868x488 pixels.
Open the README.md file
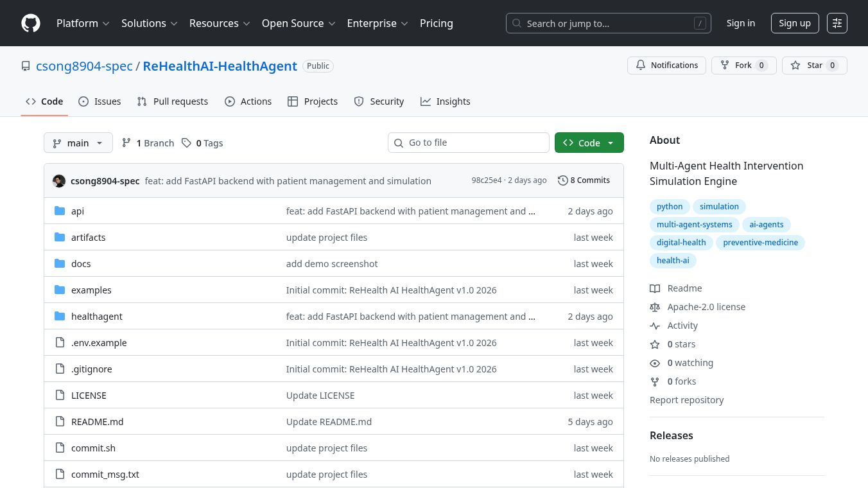coord(97,422)
